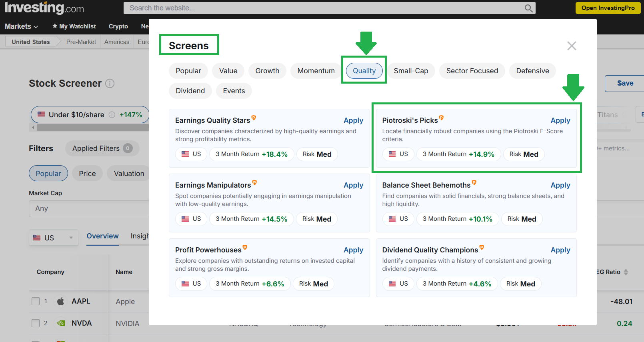The width and height of the screenshot is (644, 342).
Task: Click the Apple logo icon
Action: pos(61,301)
